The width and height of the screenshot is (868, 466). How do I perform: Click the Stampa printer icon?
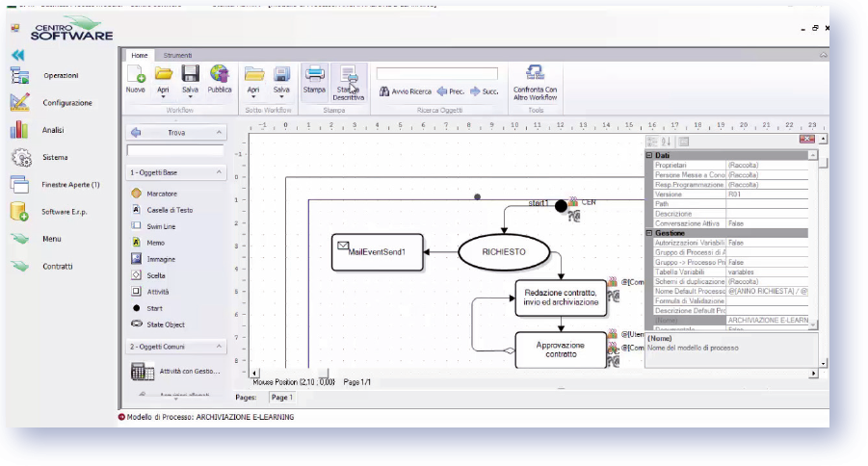pyautogui.click(x=314, y=75)
